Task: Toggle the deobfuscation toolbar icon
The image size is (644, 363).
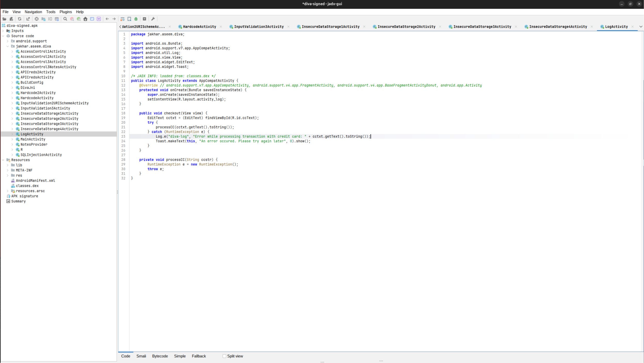Action: [x=123, y=19]
